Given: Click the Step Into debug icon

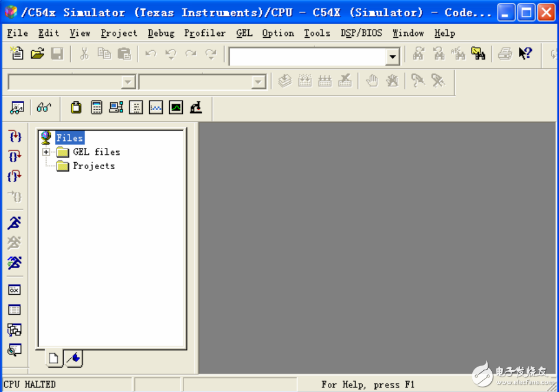Looking at the screenshot, I should coord(15,137).
